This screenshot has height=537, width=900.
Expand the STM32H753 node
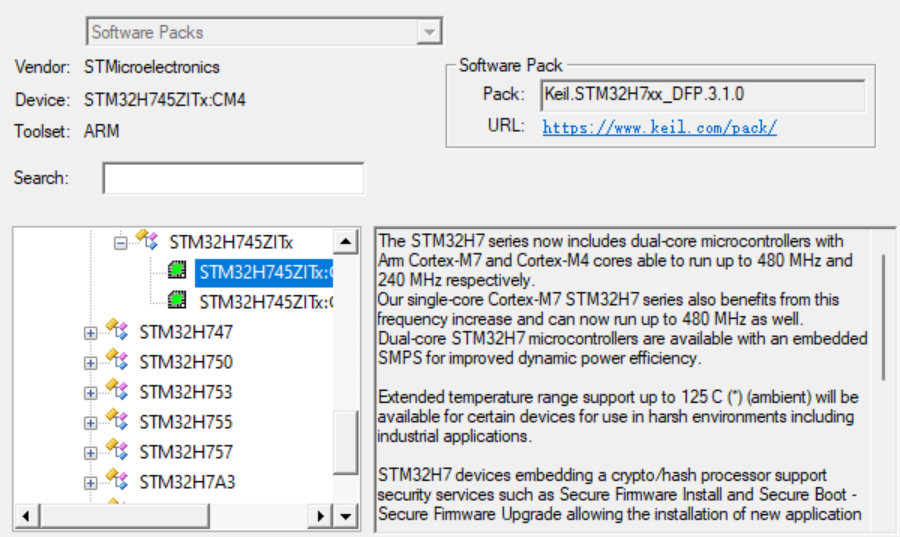(90, 393)
